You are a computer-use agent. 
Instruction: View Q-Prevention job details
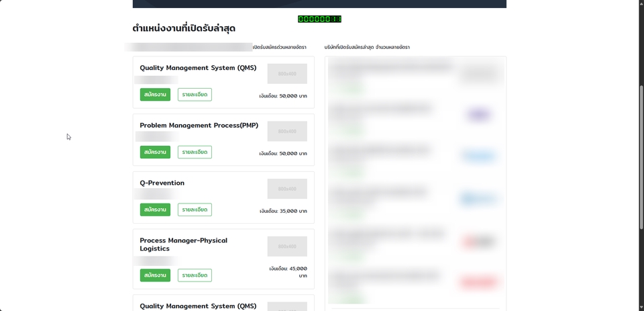195,210
